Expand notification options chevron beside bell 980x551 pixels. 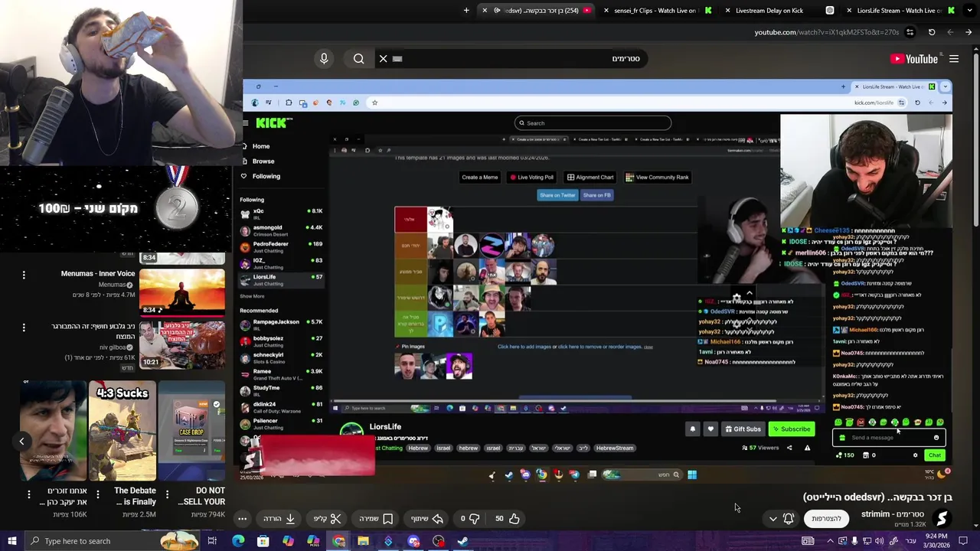773,519
